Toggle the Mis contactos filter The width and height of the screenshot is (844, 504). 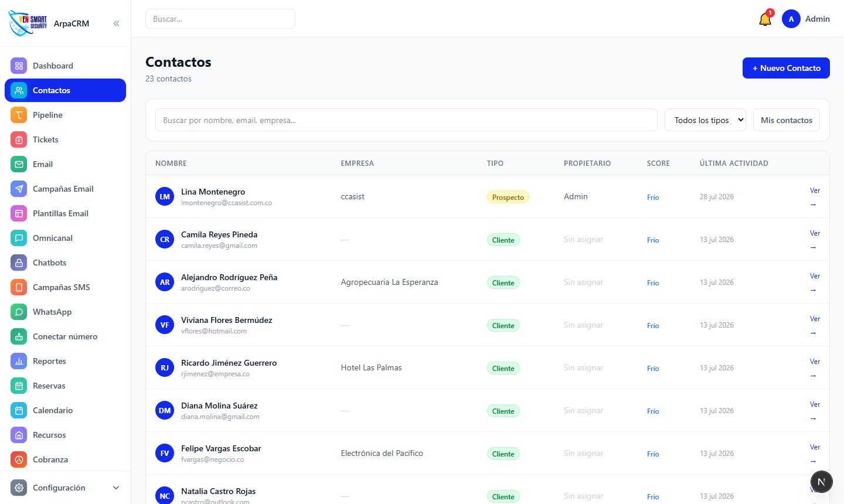coord(787,120)
